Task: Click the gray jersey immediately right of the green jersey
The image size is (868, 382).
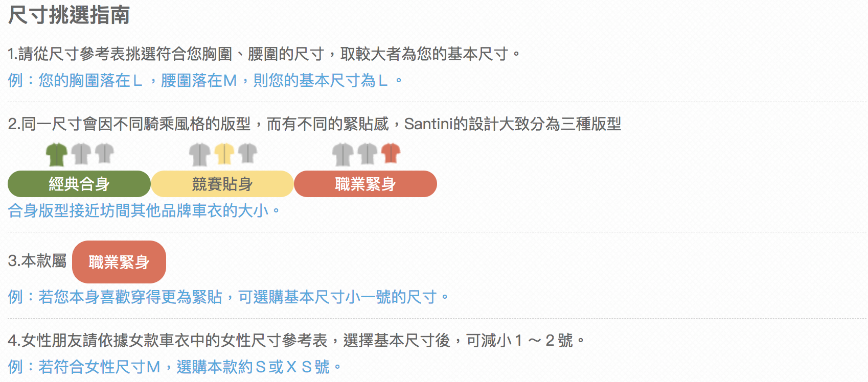Action: tap(81, 154)
